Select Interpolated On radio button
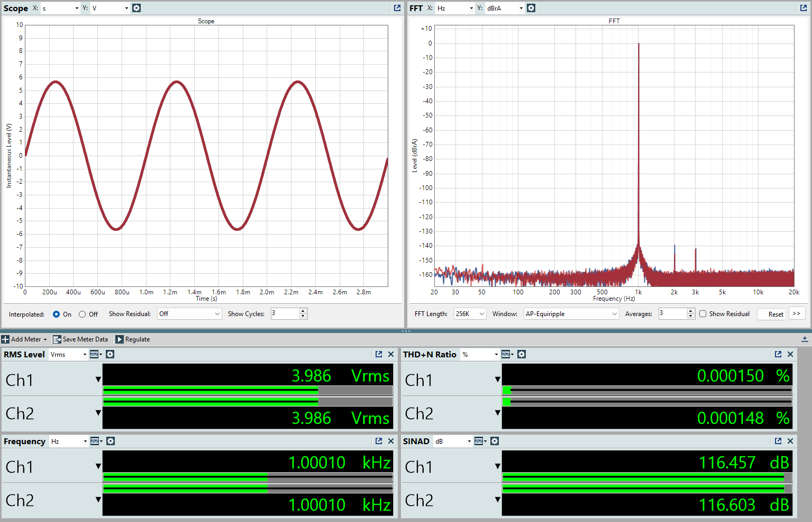The width and height of the screenshot is (812, 522). 57,314
